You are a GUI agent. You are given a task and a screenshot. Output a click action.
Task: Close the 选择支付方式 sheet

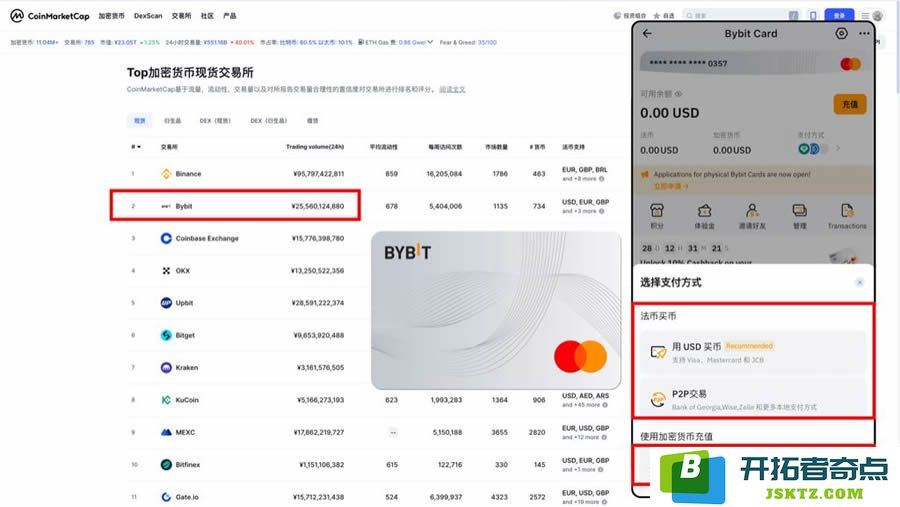click(860, 282)
